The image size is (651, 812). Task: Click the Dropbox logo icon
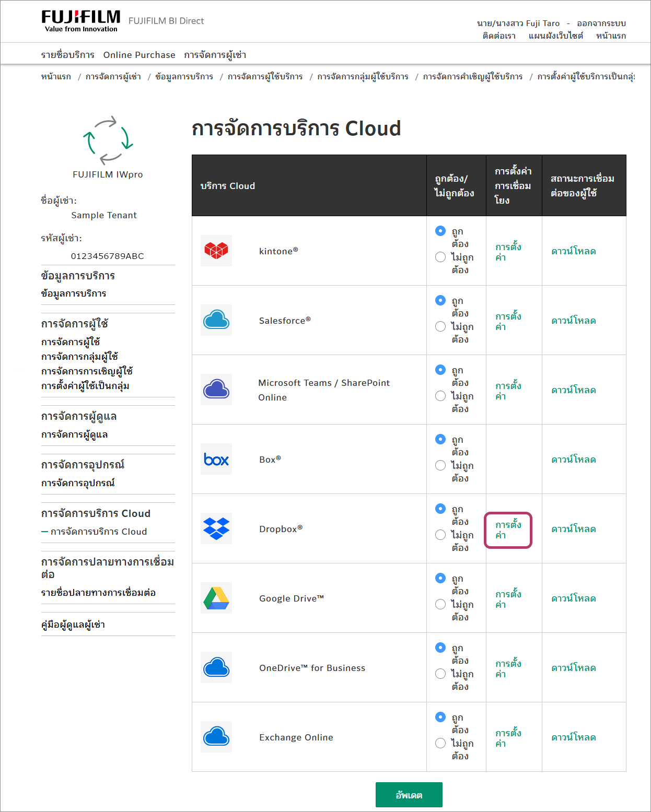click(216, 528)
